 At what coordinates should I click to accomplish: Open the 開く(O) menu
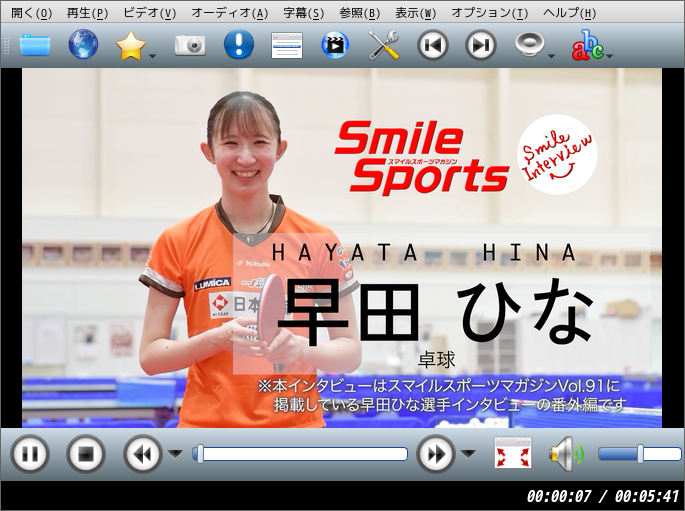[31, 13]
